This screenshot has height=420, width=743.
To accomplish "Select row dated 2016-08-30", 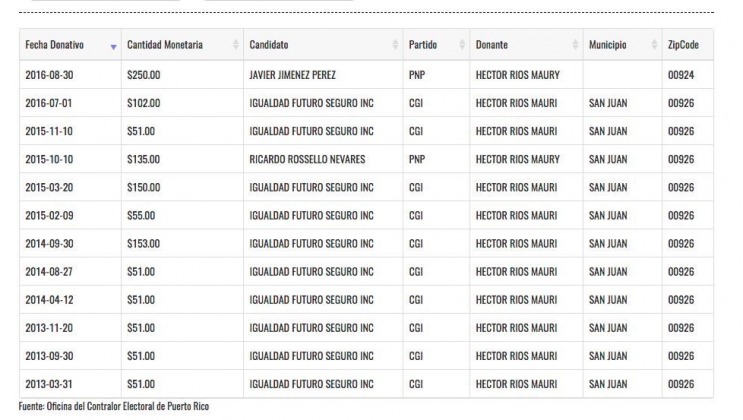I will coord(366,75).
